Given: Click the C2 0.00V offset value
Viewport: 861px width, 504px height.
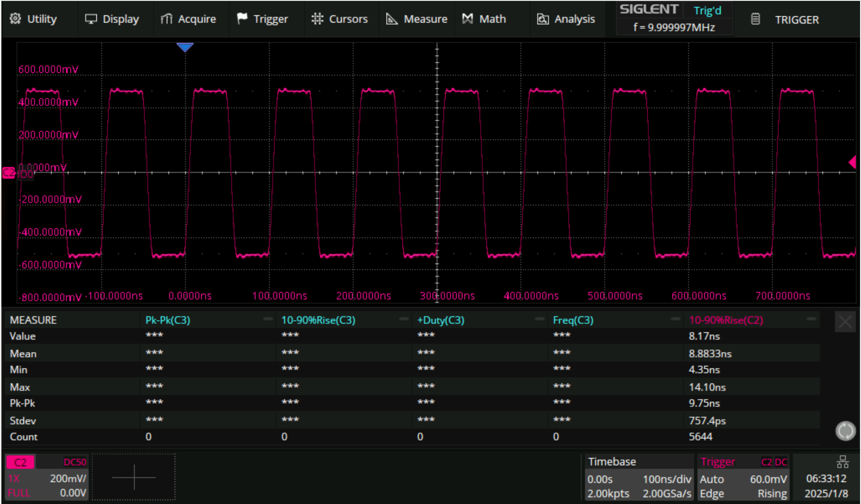Looking at the screenshot, I should (x=73, y=493).
